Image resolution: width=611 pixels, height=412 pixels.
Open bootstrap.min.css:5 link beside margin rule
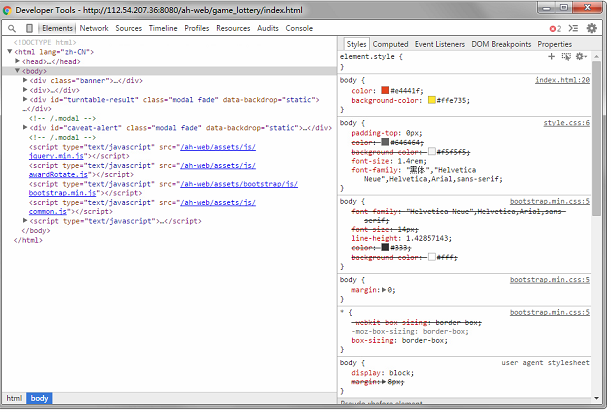point(550,280)
